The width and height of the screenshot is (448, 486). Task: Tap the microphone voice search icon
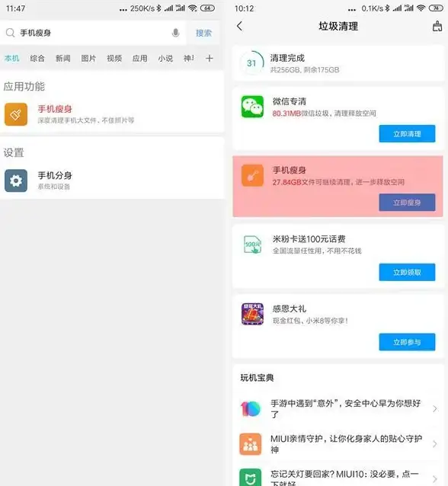pyautogui.click(x=175, y=33)
